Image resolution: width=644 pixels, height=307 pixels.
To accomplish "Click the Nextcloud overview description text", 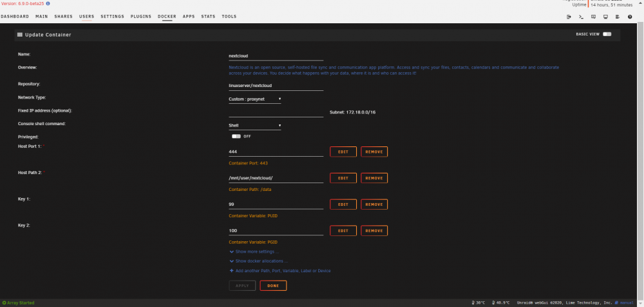I will (x=394, y=70).
